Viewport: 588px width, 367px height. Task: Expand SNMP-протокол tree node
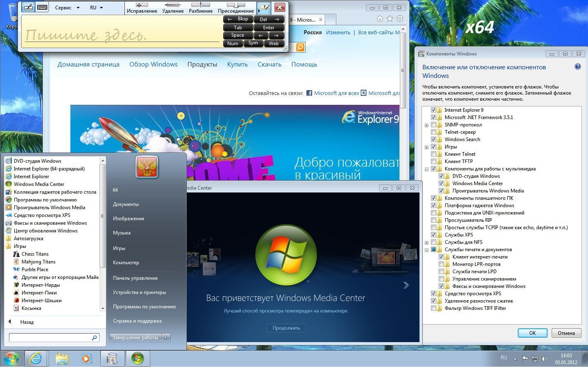(x=426, y=125)
